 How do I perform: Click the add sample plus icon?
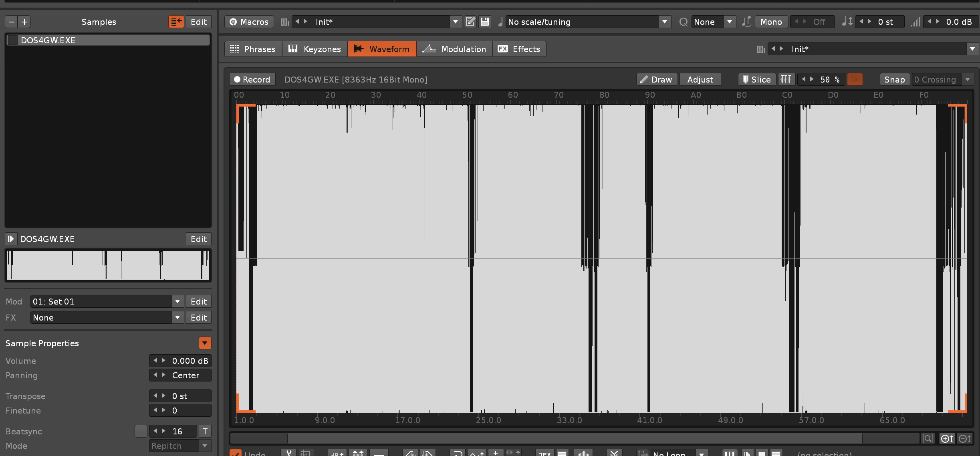(24, 22)
